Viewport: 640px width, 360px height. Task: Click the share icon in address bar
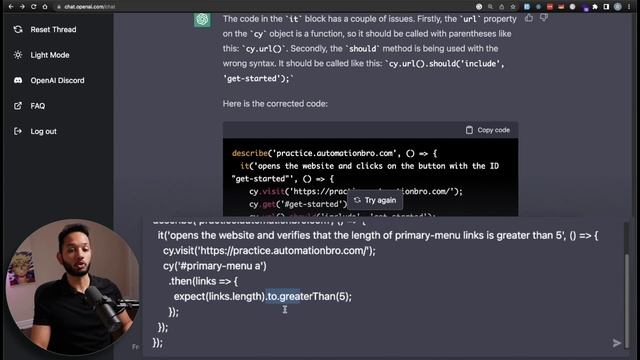[502, 7]
